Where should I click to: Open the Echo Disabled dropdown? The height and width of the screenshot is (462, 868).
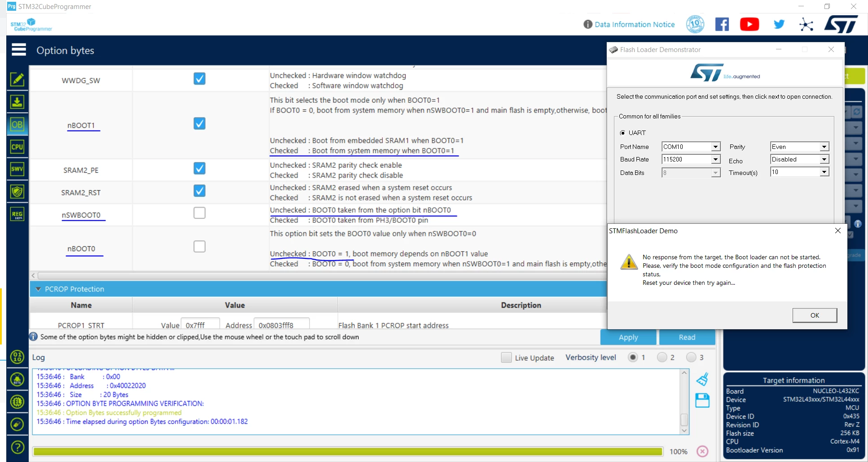click(x=824, y=159)
